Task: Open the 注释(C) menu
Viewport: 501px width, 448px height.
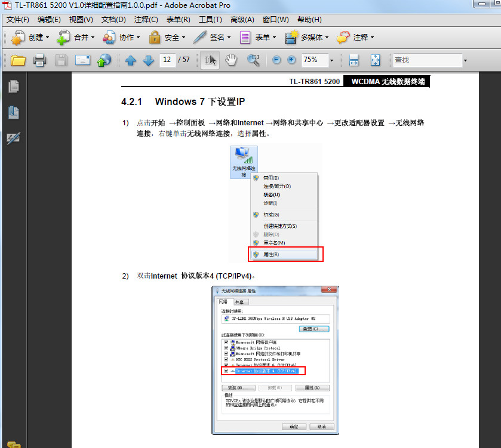Action: [146, 20]
